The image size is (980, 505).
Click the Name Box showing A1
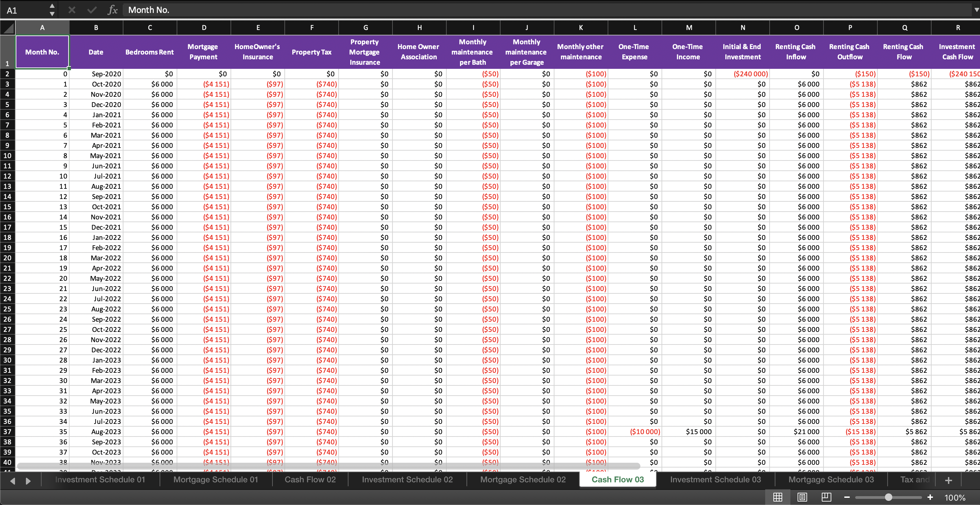click(x=25, y=10)
